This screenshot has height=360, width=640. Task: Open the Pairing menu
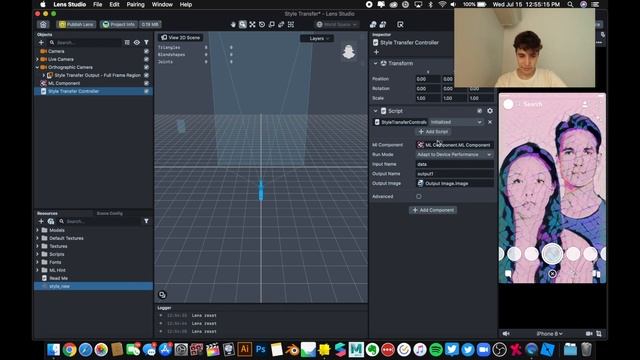click(136, 4)
